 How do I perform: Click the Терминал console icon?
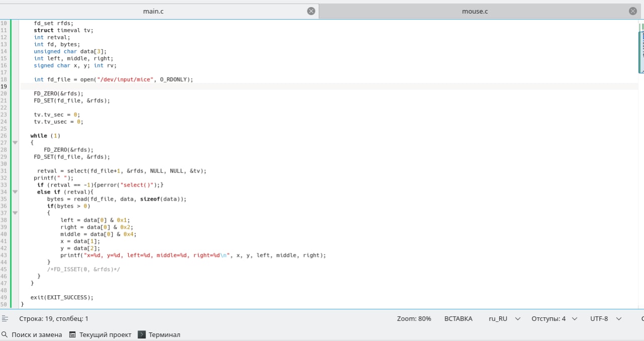click(141, 334)
